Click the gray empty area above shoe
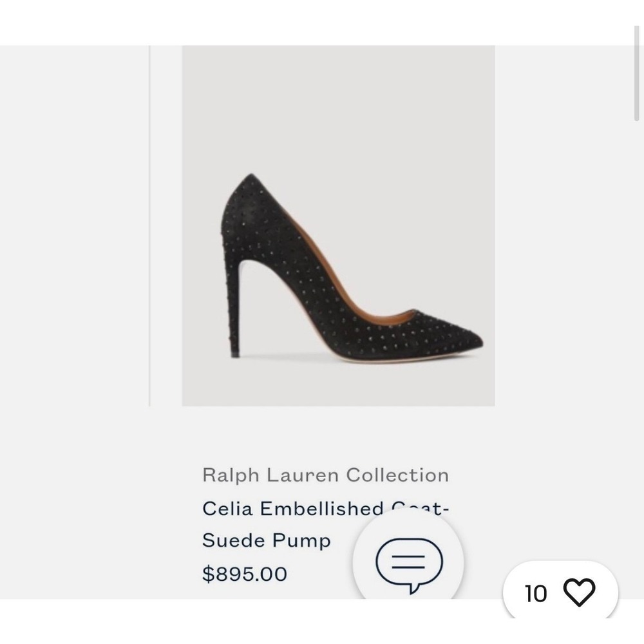644x644 pixels. [338, 107]
